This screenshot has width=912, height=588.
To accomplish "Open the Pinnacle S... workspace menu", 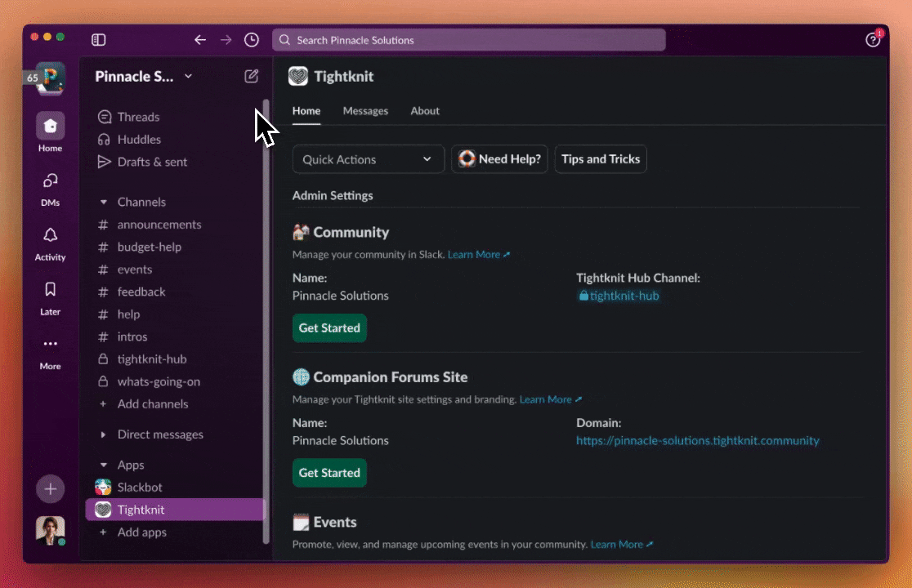I will coord(143,76).
